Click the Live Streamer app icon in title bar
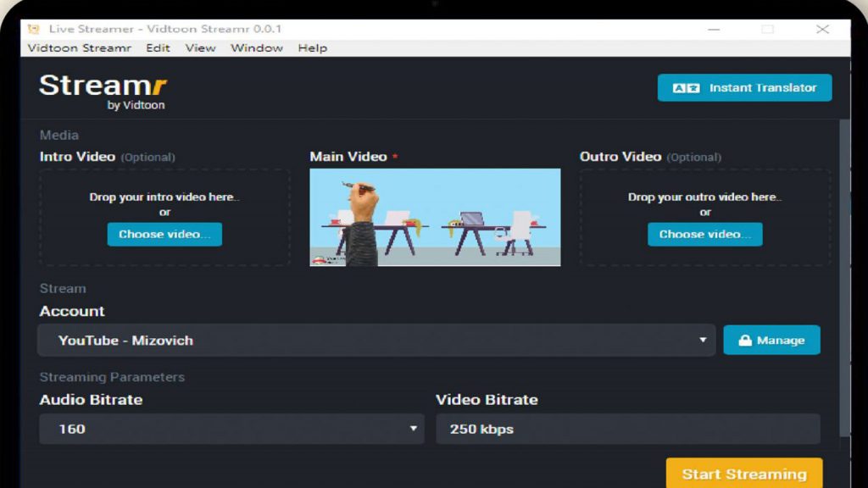This screenshot has height=488, width=868. 34,29
